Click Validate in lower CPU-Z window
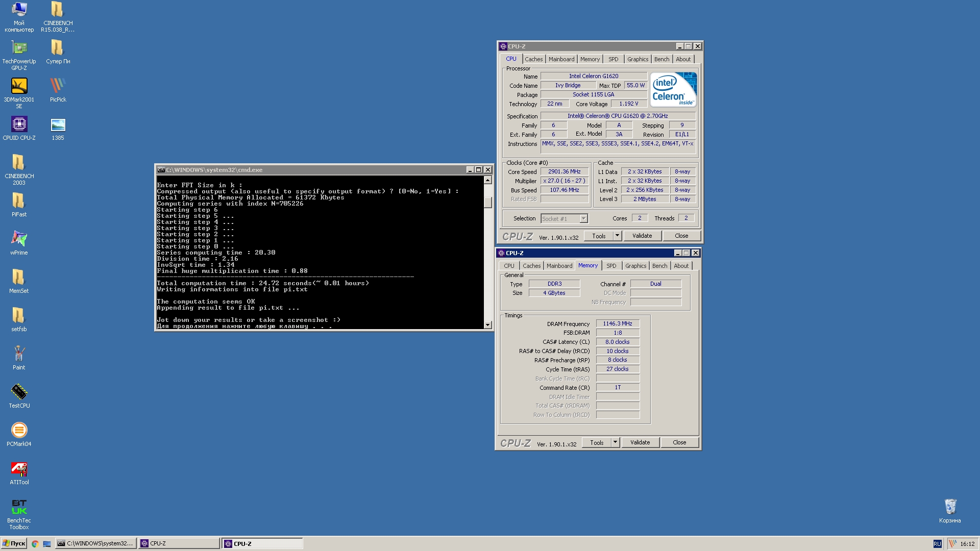The height and width of the screenshot is (551, 980). [x=640, y=442]
